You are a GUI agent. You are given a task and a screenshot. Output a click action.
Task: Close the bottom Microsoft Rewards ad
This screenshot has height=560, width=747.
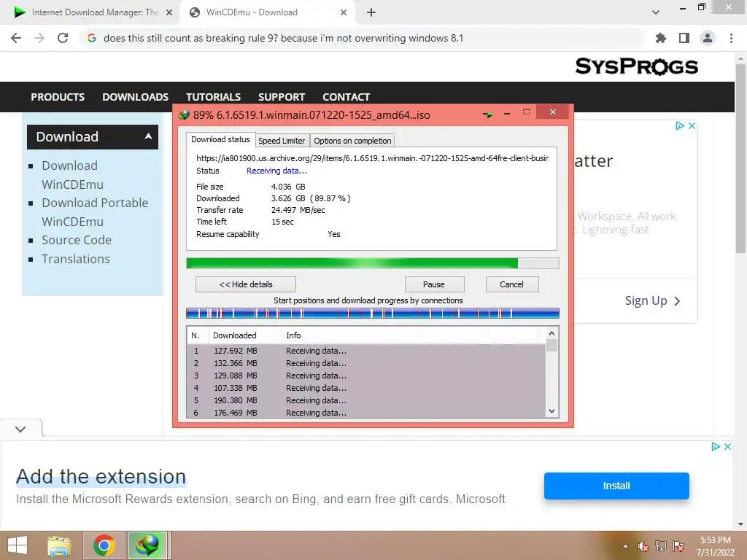[x=727, y=447]
